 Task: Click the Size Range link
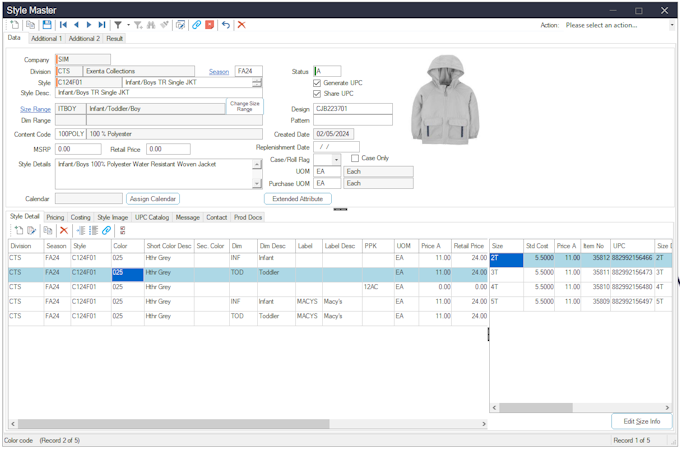[36, 109]
